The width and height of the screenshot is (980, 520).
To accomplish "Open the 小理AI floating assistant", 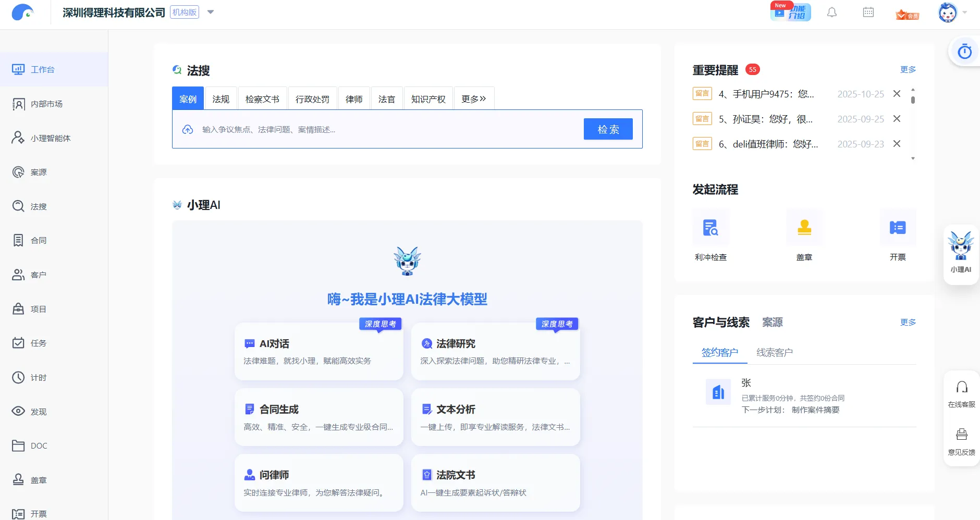I will tap(961, 254).
